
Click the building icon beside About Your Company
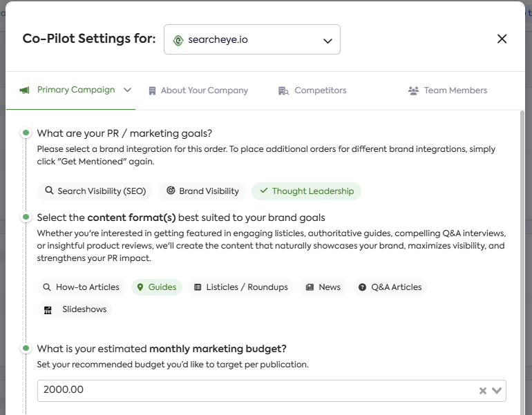pos(152,90)
